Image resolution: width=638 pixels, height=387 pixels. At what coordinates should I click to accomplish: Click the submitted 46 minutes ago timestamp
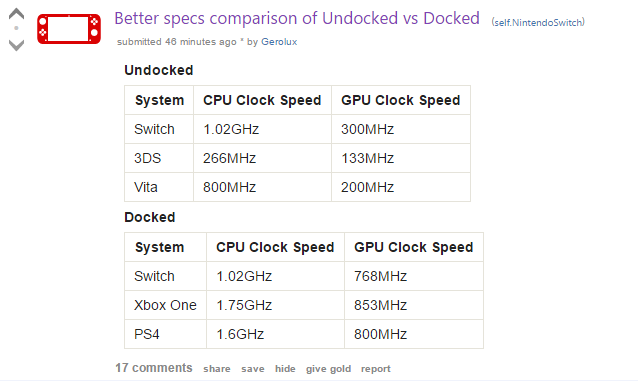tap(177, 42)
